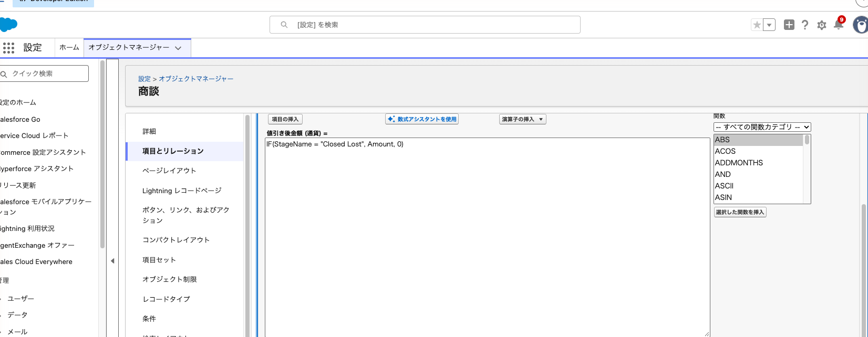The height and width of the screenshot is (337, 868).
Task: Select ADDMONTHS in the function list
Action: (758, 163)
